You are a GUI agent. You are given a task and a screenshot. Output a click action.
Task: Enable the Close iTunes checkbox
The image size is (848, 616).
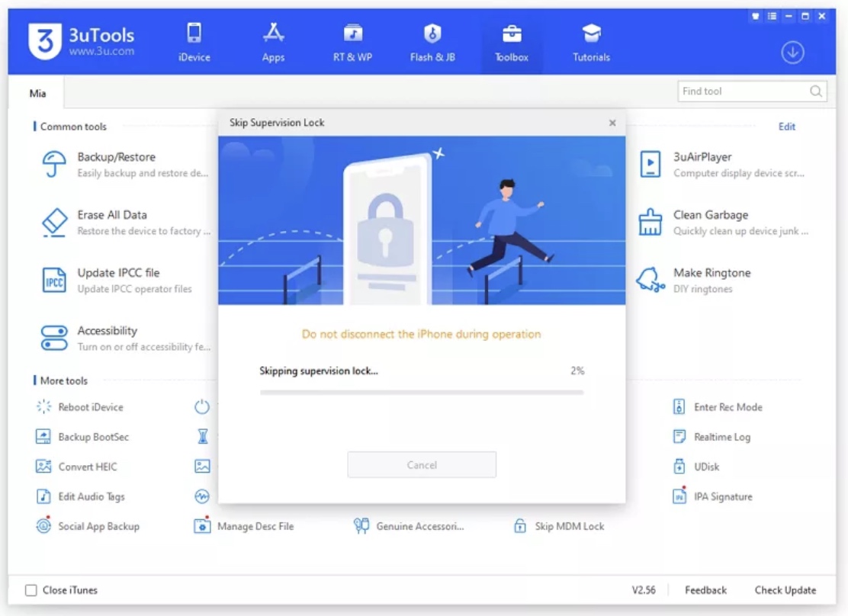pyautogui.click(x=31, y=590)
